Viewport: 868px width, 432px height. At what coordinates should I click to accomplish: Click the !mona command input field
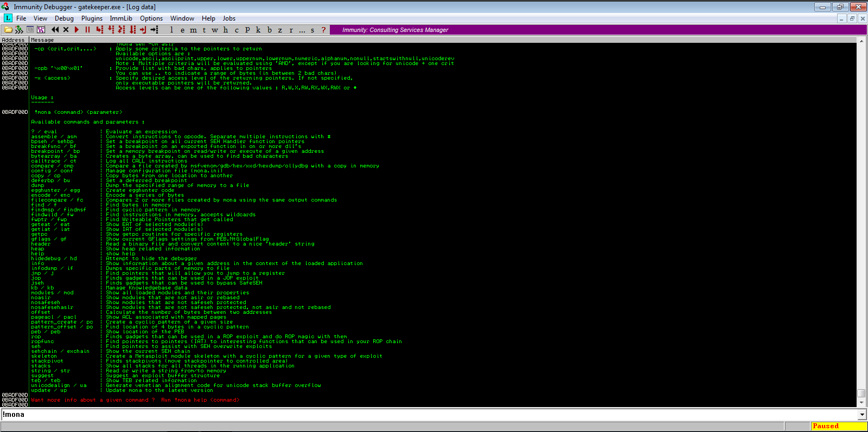pyautogui.click(x=429, y=415)
